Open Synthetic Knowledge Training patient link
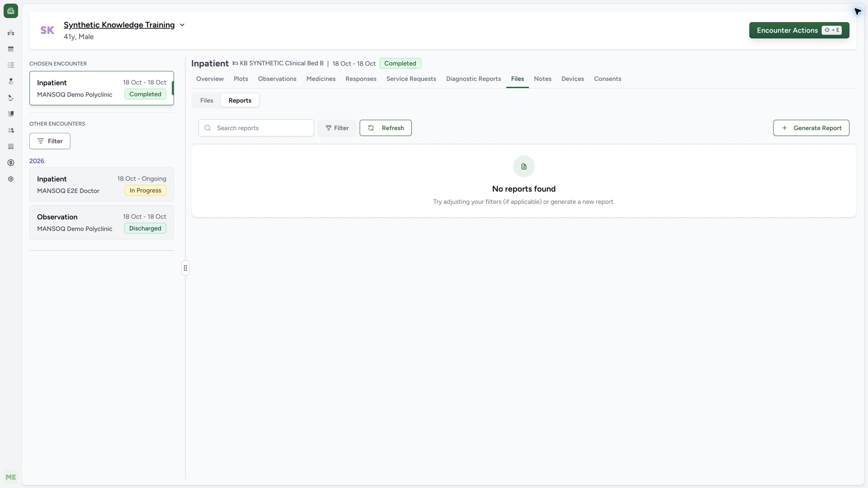868x488 pixels. 119,25
